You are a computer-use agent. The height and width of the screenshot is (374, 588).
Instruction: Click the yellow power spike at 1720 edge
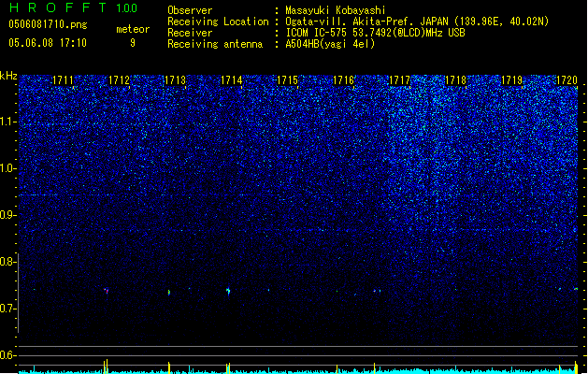(576, 367)
